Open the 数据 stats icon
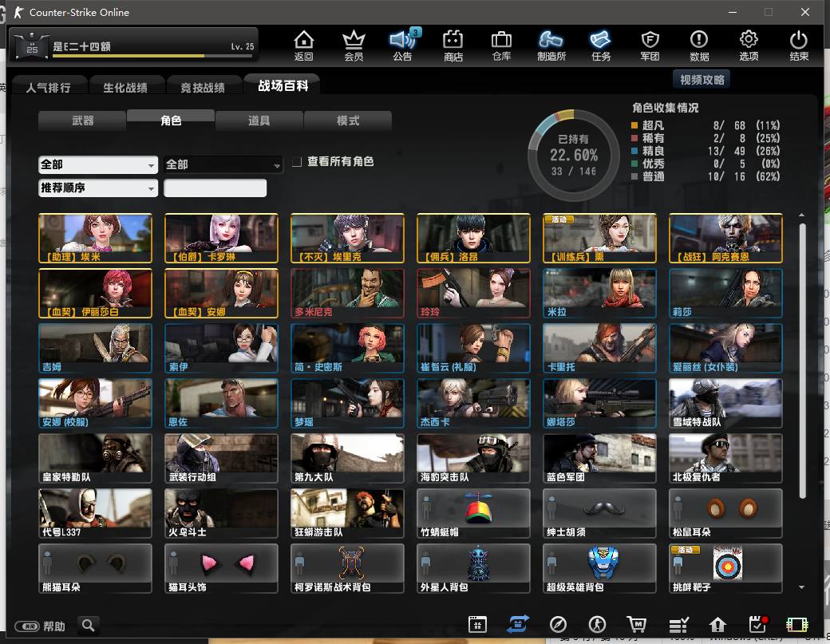 (699, 45)
